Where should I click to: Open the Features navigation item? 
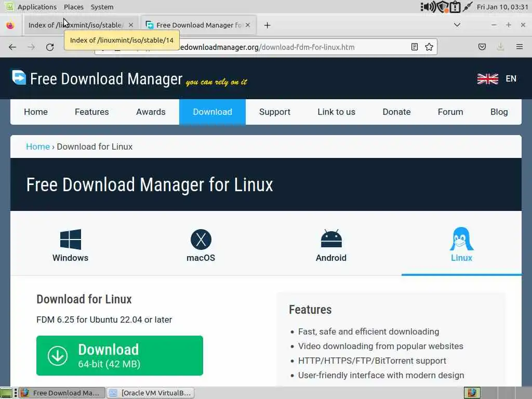click(91, 112)
